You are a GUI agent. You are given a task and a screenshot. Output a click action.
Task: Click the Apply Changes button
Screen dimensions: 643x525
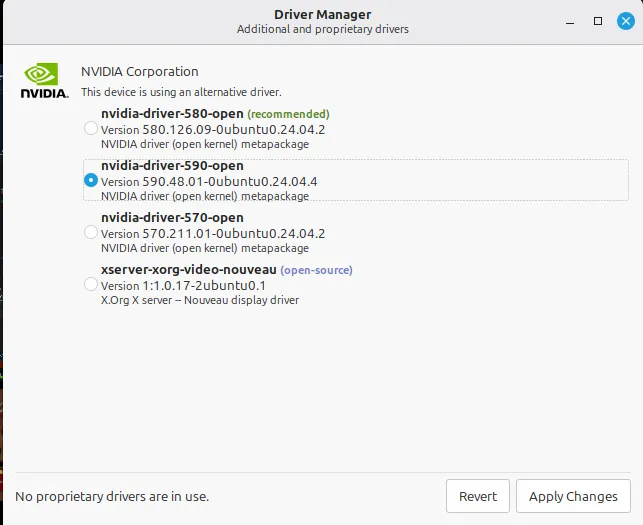tap(573, 496)
